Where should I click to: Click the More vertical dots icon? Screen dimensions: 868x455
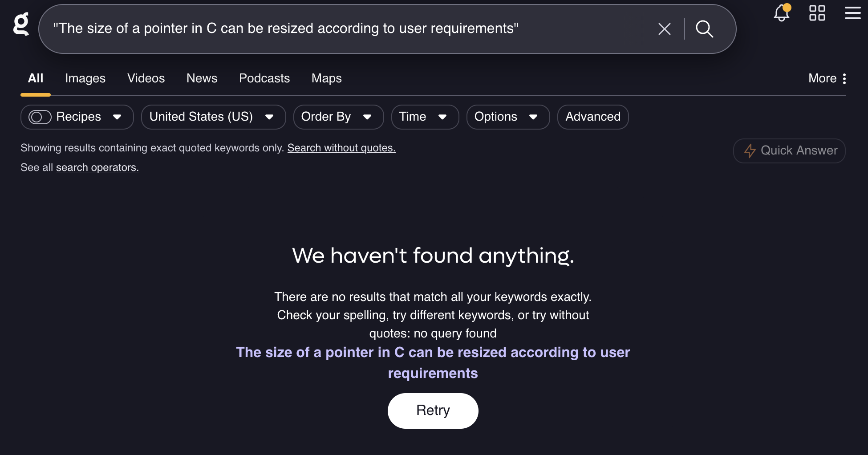pos(844,79)
